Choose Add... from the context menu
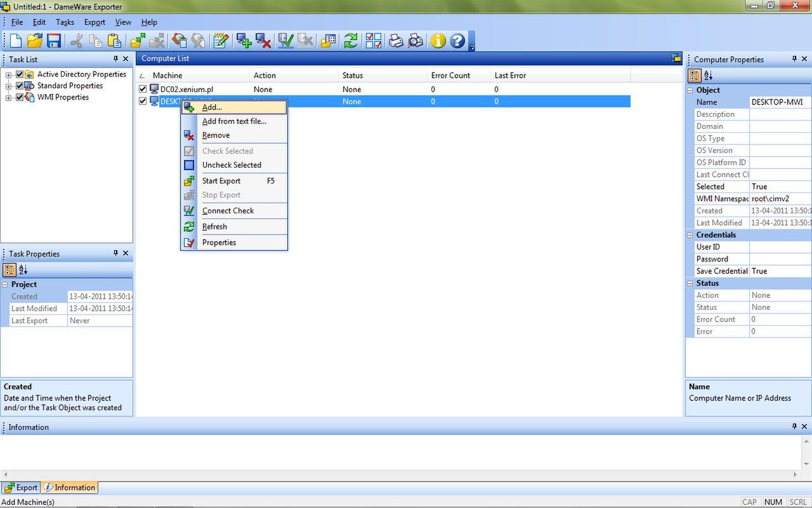Screen dimensions: 812x508 point(234,107)
